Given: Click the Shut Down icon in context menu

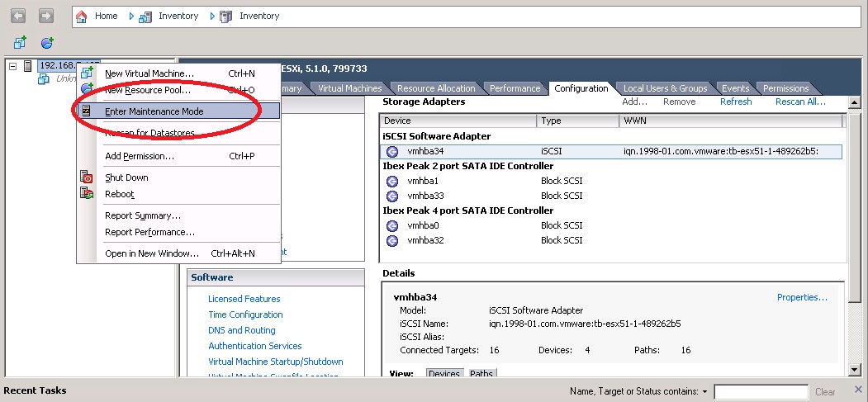Looking at the screenshot, I should [87, 177].
